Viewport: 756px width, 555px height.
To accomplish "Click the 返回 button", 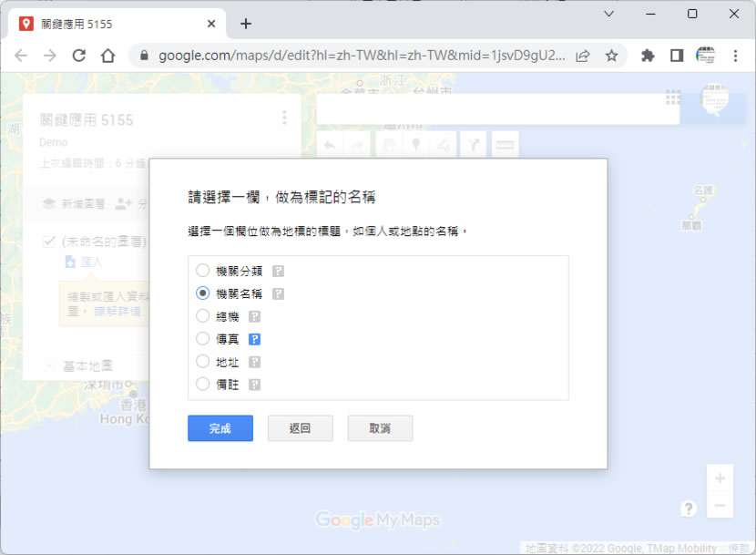I will [x=300, y=428].
